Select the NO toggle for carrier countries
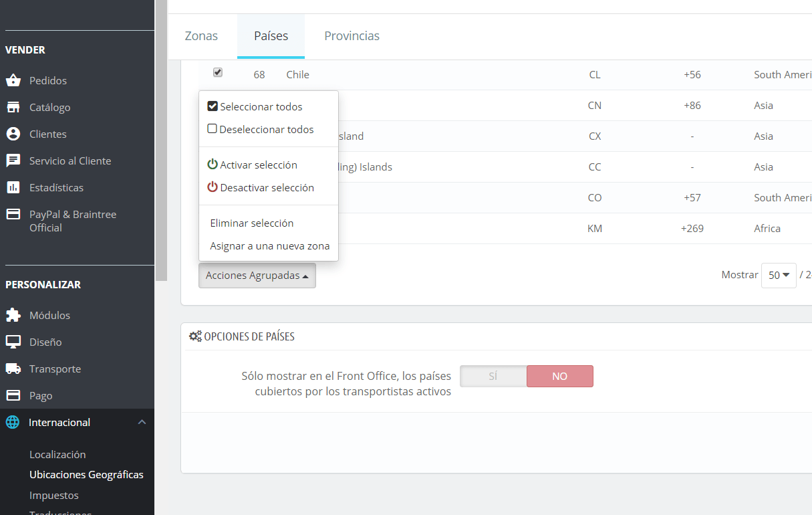This screenshot has height=515, width=812. 560,376
